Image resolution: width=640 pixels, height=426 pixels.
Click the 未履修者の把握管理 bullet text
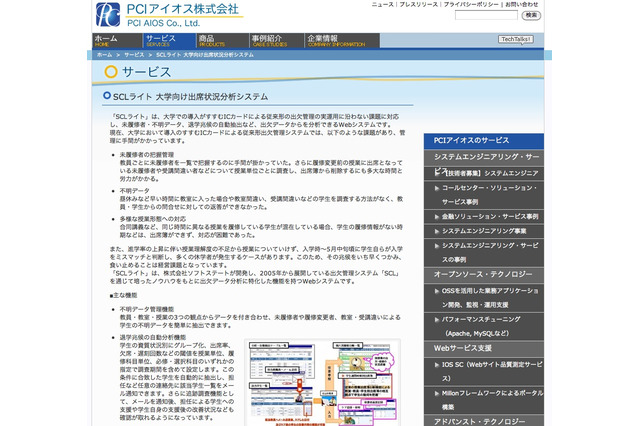[x=147, y=155]
